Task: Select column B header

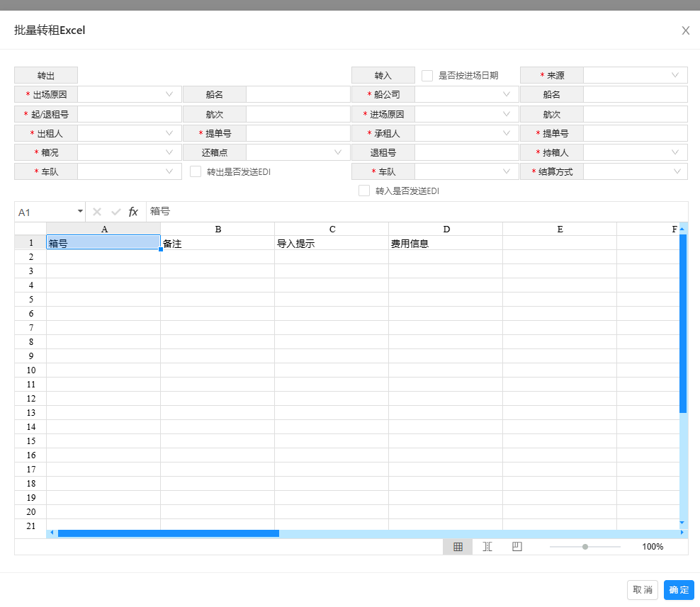Action: point(218,229)
